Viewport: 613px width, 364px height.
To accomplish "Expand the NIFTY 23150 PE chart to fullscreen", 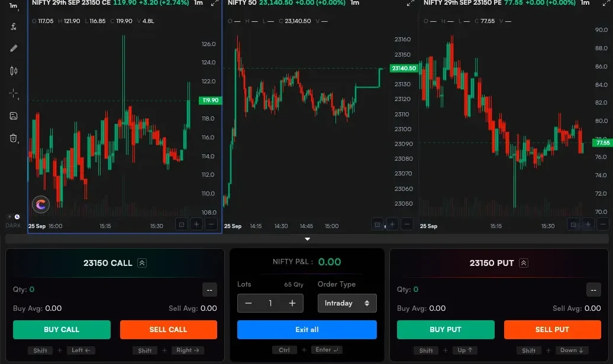I will coord(606,3).
